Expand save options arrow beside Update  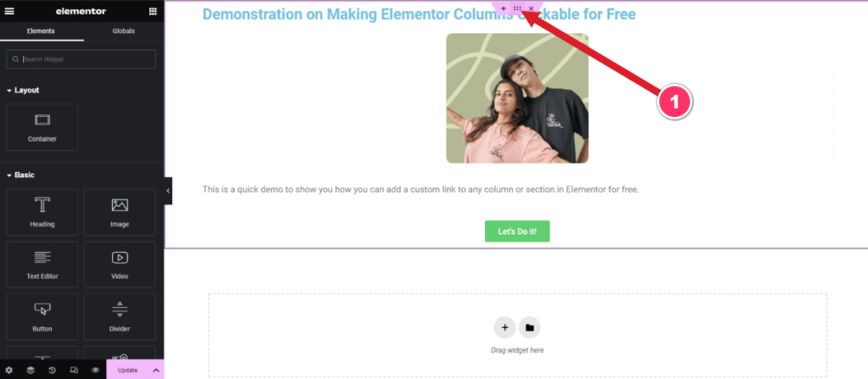click(156, 371)
